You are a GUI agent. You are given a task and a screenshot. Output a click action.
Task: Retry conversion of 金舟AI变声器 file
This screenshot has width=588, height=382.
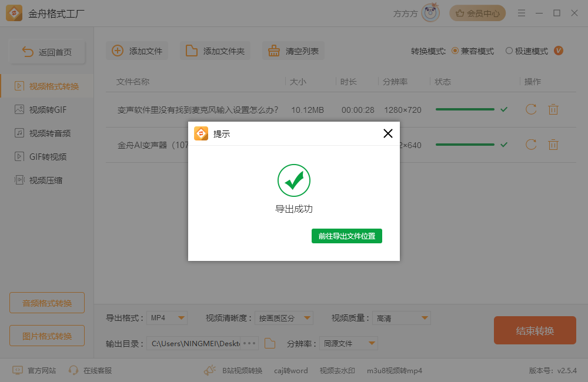[x=531, y=145]
